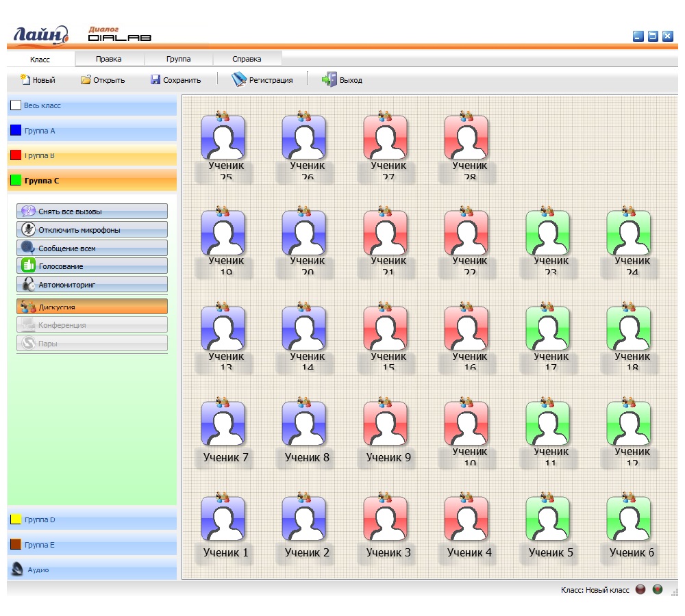Select student icon Ученик 16
This screenshot has height=616, width=685.
[466, 329]
